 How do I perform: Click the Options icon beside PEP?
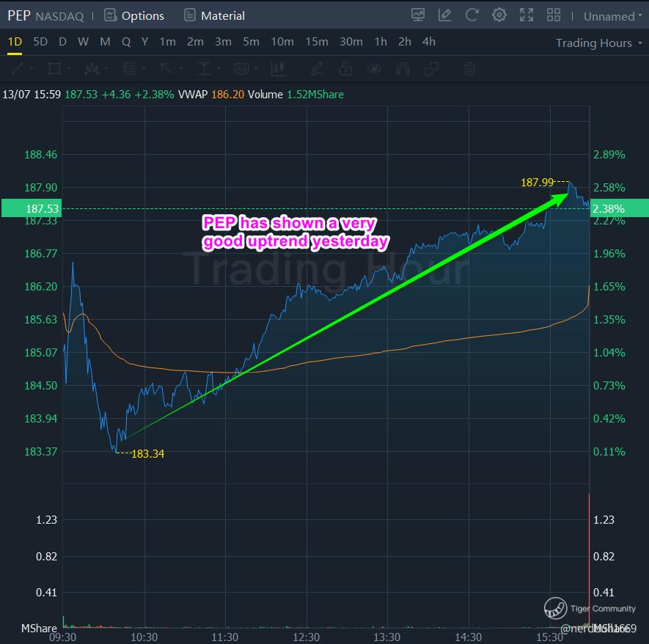(110, 15)
